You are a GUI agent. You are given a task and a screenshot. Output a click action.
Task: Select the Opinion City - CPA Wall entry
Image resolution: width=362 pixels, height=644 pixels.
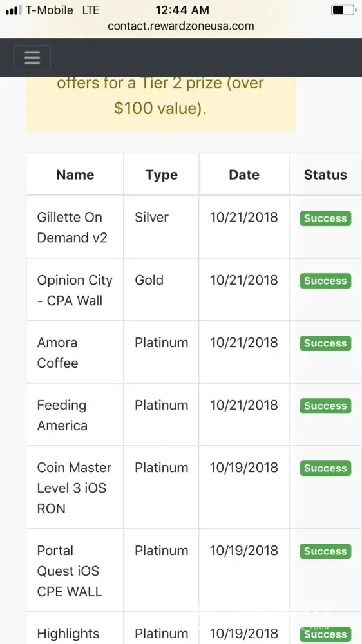tap(75, 290)
